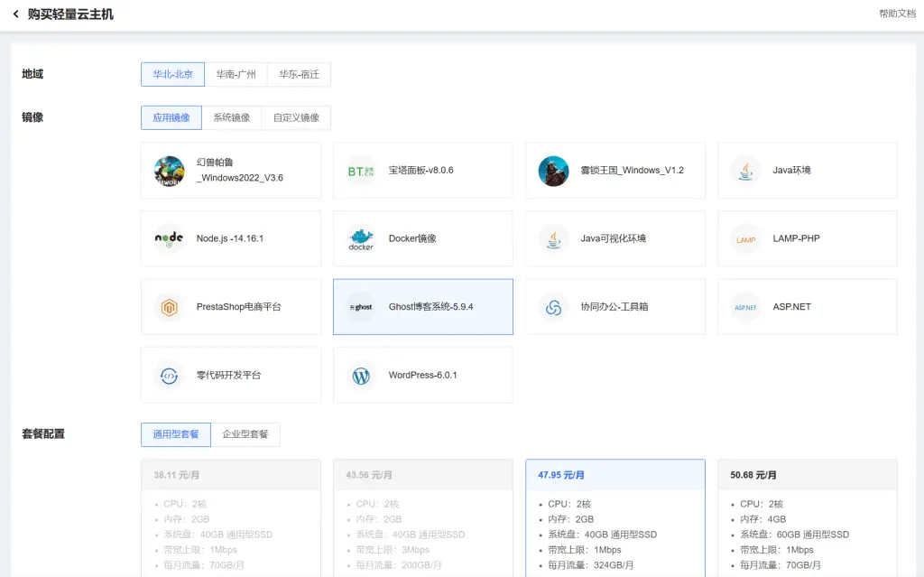Choose the 雾锁王国_Windows_V1.2 image card

pyautogui.click(x=615, y=171)
